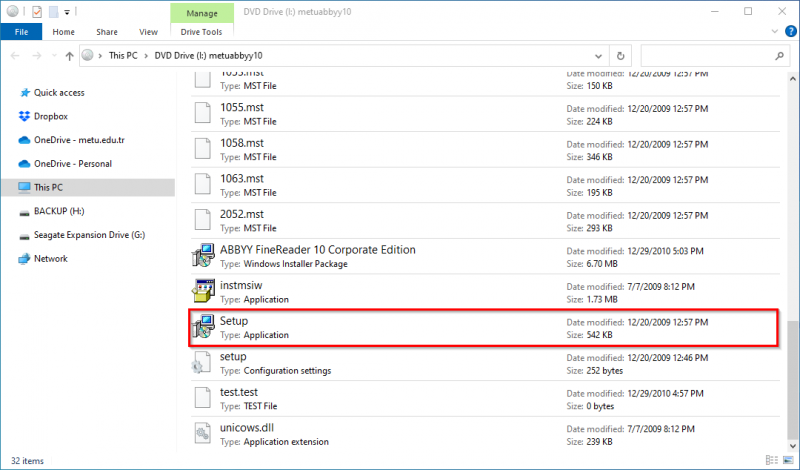Viewport: 800px width, 470px height.
Task: Click the scrollbar down arrow
Action: (x=792, y=447)
